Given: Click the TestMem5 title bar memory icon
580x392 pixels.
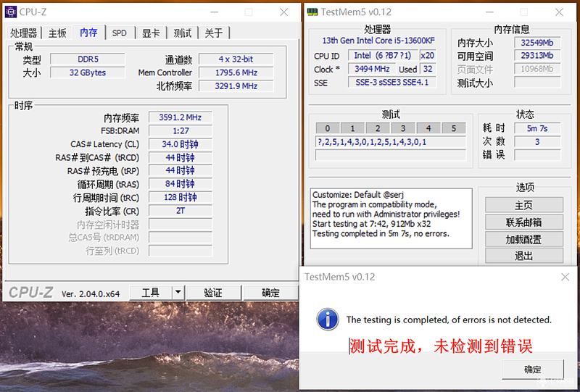Looking at the screenshot, I should (312, 12).
